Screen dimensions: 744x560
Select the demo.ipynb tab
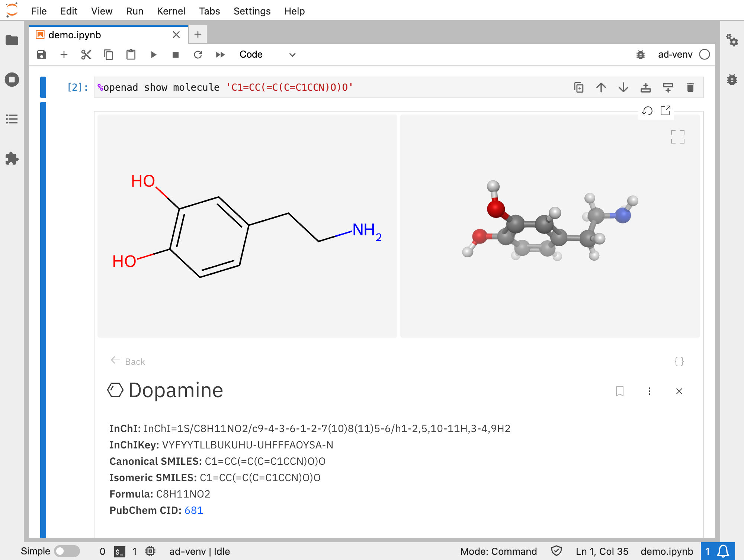[x=74, y=35]
